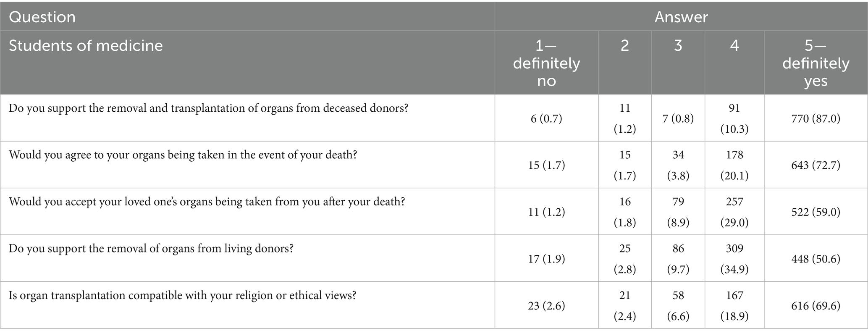
Task: Select the religion or ethical views question
Action: point(182,296)
